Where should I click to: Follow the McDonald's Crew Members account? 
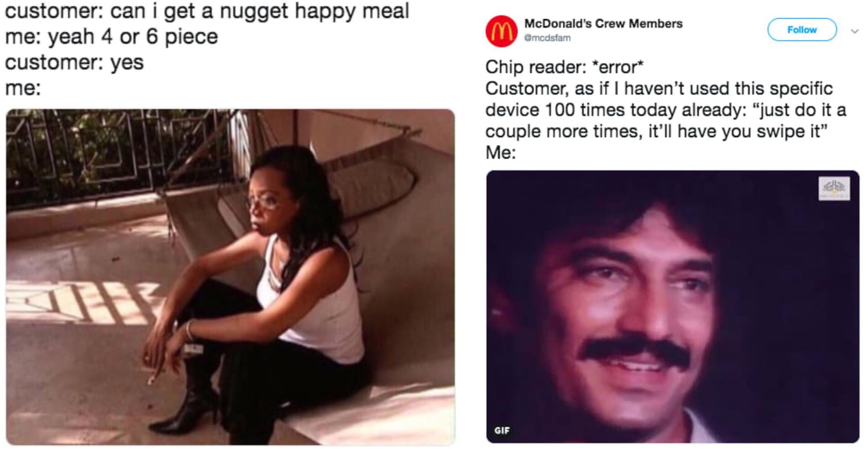tap(802, 30)
